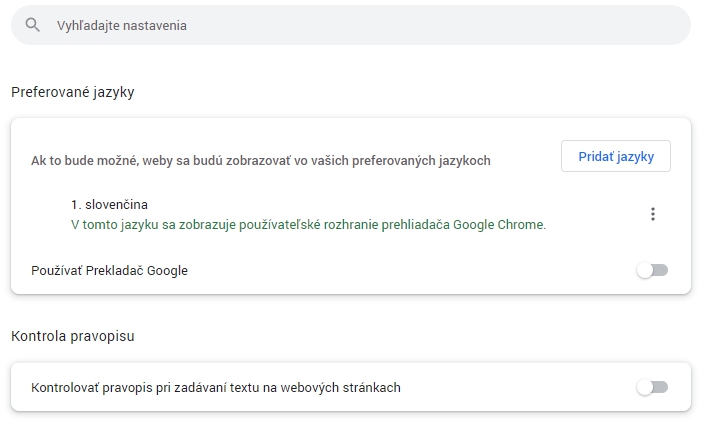The width and height of the screenshot is (706, 421).
Task: Open the three-dot menu for slovenčina
Action: tap(653, 214)
